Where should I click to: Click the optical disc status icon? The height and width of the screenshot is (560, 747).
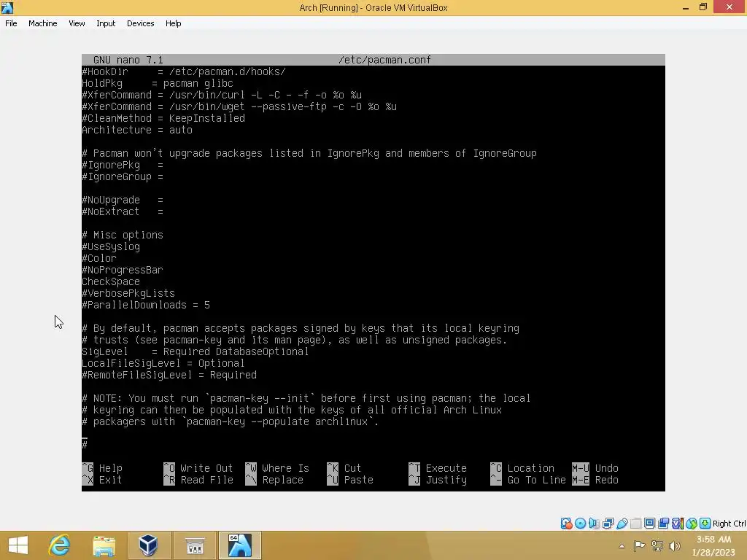tap(580, 524)
